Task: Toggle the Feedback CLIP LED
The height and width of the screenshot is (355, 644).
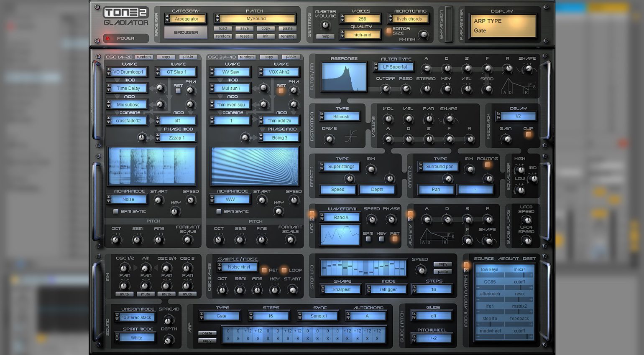Action: click(529, 134)
